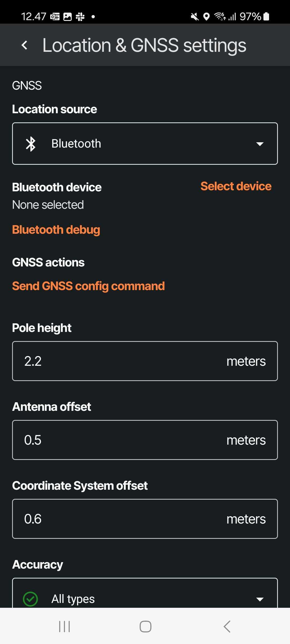Tap the green checkmark accuracy icon

coord(31,599)
